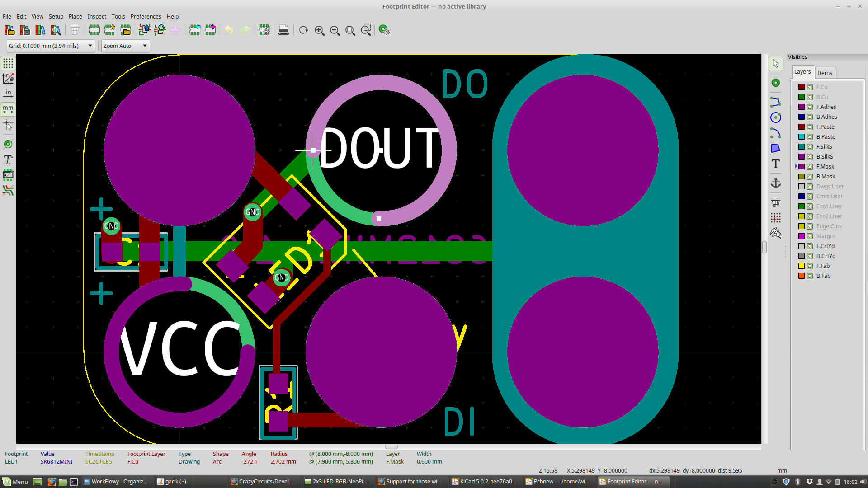This screenshot has width=868, height=488.
Task: Open the Preferences menu
Action: tap(146, 16)
